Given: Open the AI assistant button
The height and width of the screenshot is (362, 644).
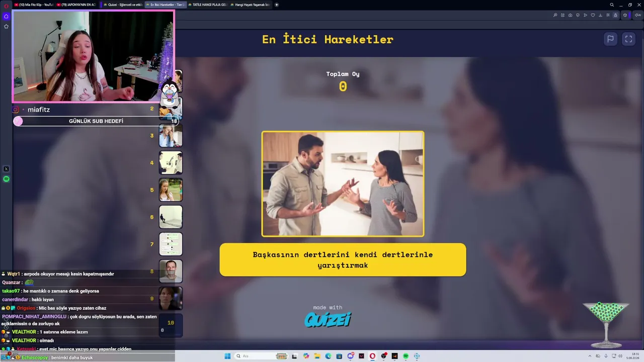Looking at the screenshot, I should (x=638, y=15).
